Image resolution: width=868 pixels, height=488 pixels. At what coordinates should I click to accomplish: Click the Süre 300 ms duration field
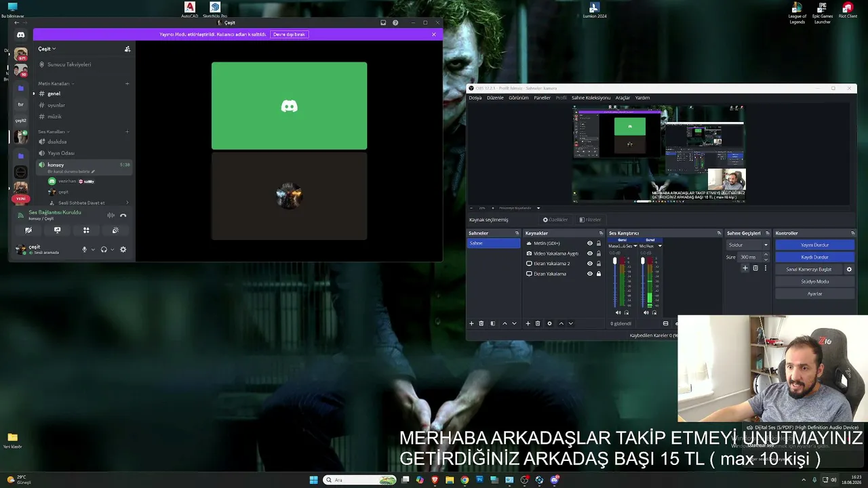pyautogui.click(x=750, y=257)
